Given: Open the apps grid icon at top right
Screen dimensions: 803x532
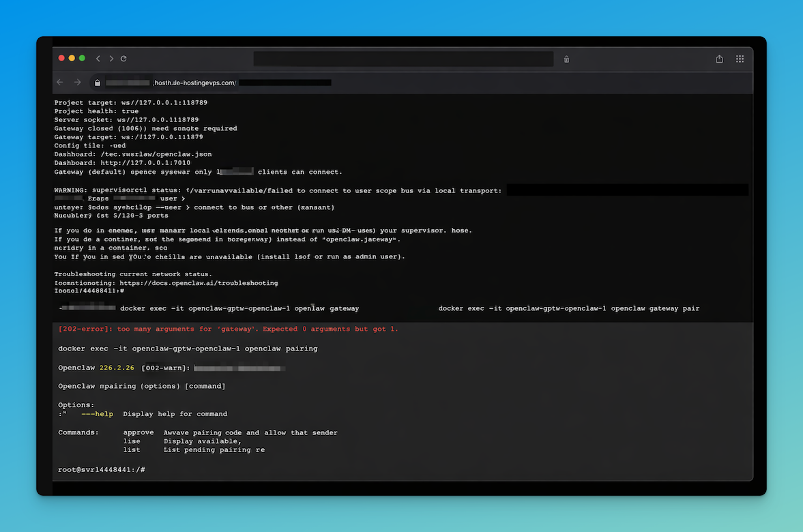Looking at the screenshot, I should (x=740, y=59).
